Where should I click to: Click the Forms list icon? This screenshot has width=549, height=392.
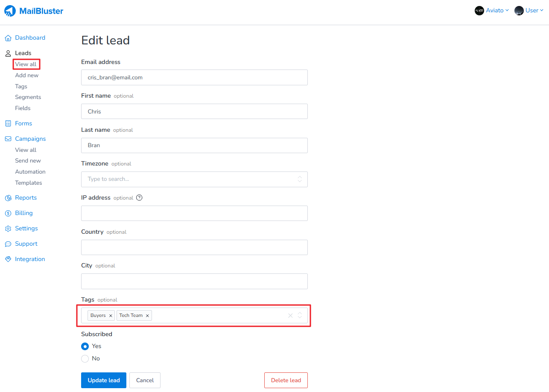coord(8,124)
